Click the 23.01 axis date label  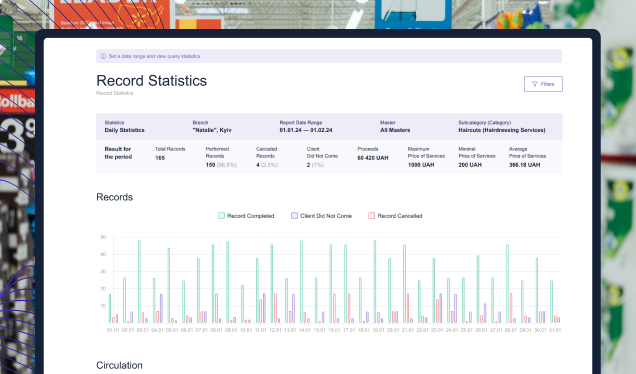(x=437, y=330)
